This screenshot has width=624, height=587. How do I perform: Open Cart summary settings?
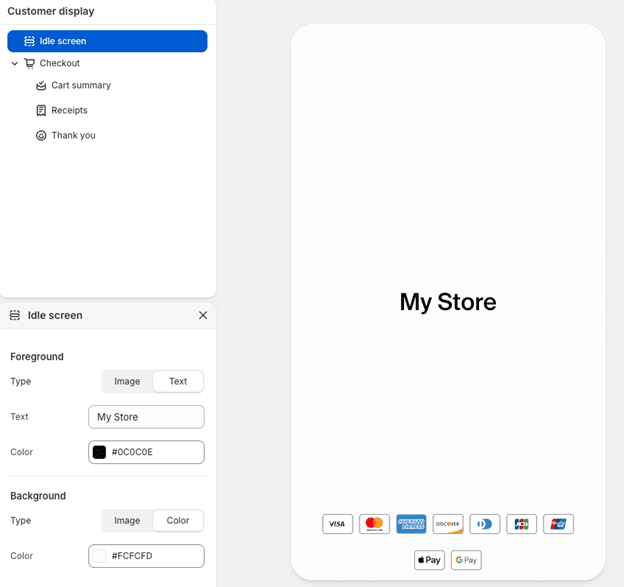pos(81,85)
